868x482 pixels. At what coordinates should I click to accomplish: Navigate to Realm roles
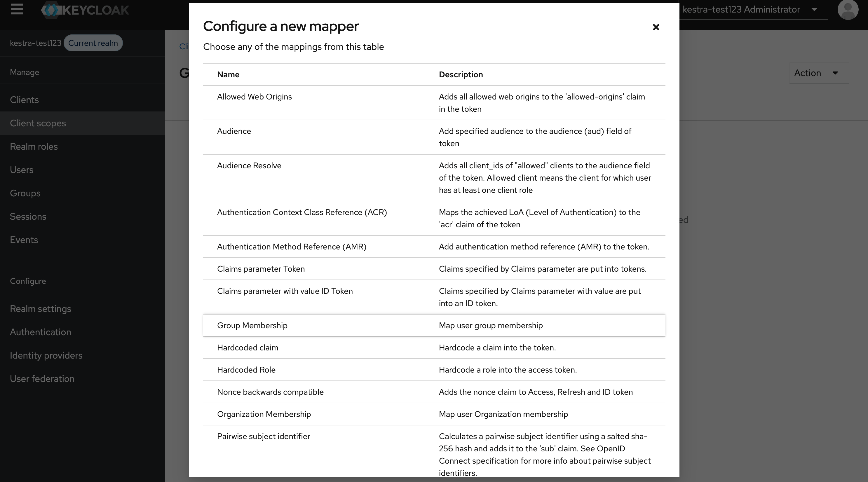[34, 146]
